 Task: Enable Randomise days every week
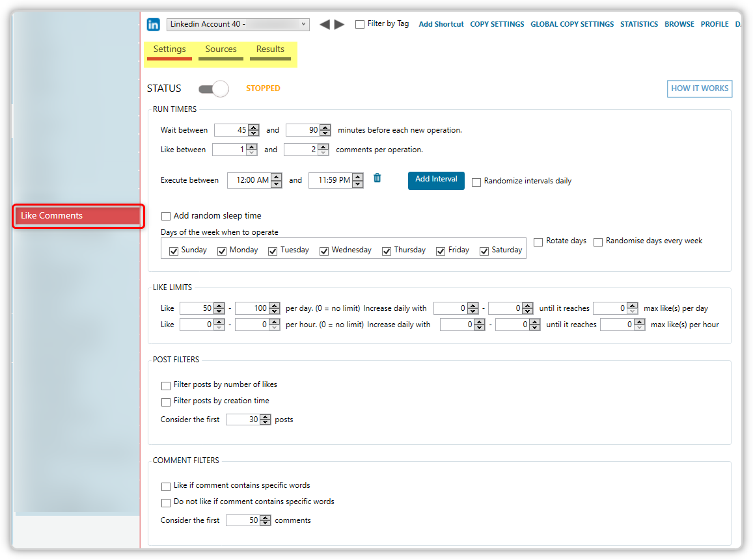(x=598, y=242)
